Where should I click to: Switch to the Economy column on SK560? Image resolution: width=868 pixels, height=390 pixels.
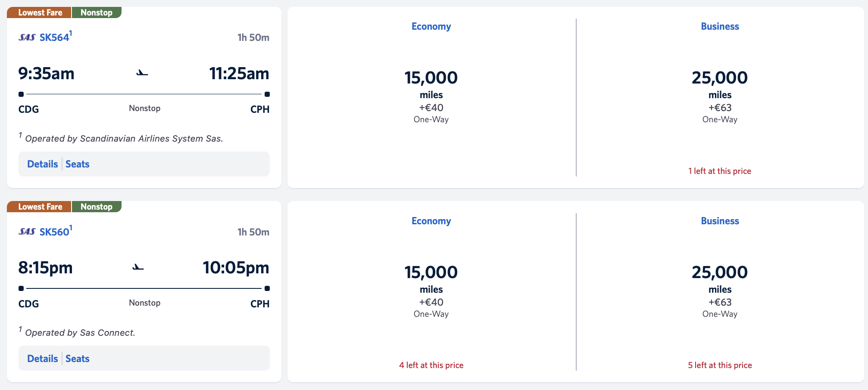click(431, 220)
